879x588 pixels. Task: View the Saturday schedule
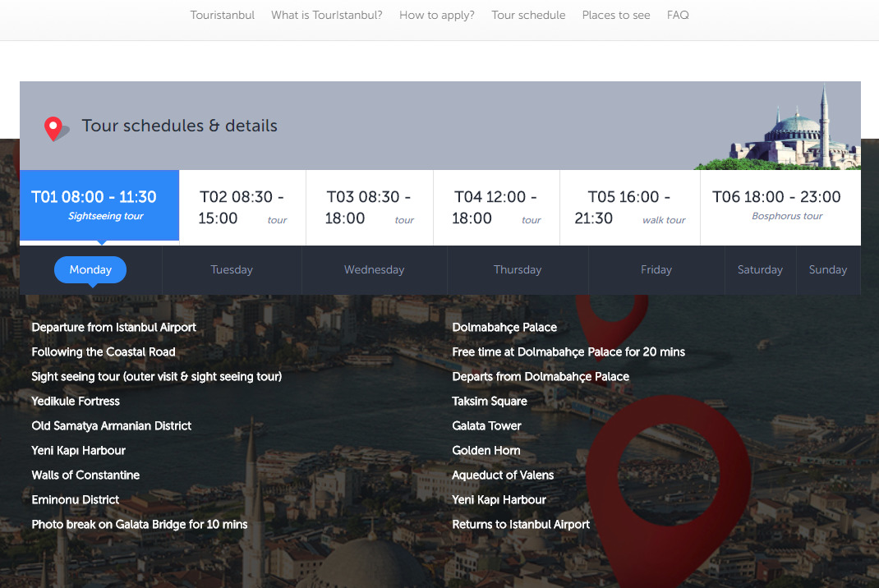point(760,269)
